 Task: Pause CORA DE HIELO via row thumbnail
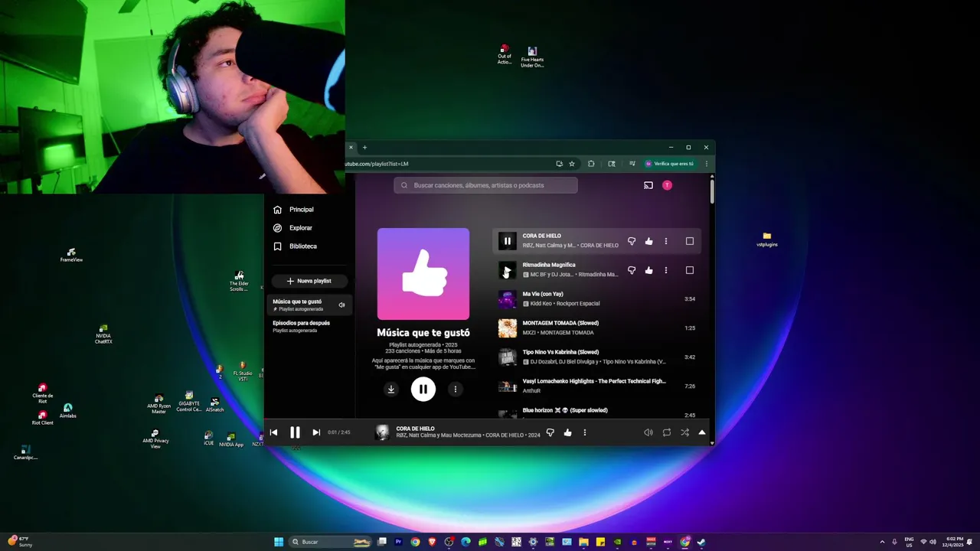coord(507,241)
